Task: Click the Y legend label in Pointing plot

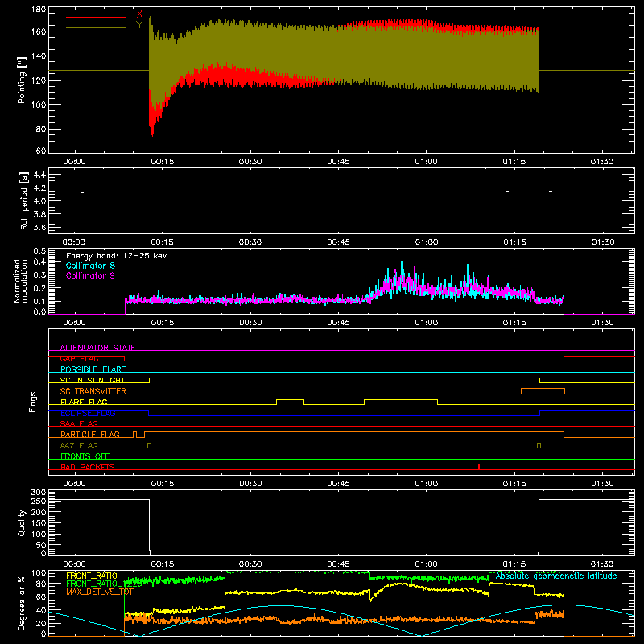Action: tap(139, 25)
